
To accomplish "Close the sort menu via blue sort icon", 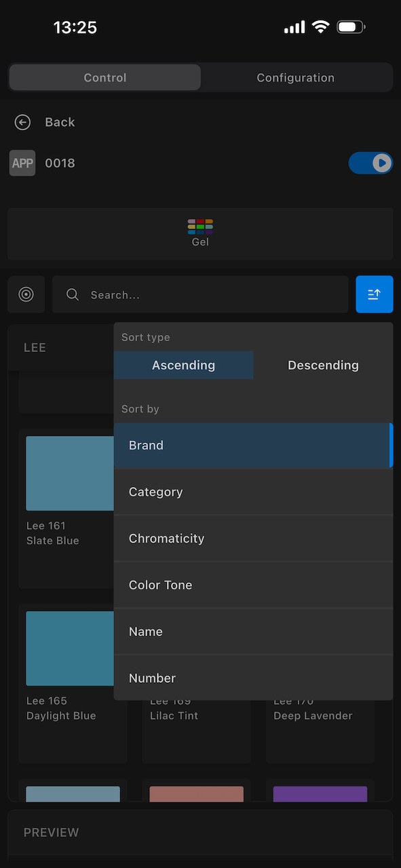I will (375, 294).
